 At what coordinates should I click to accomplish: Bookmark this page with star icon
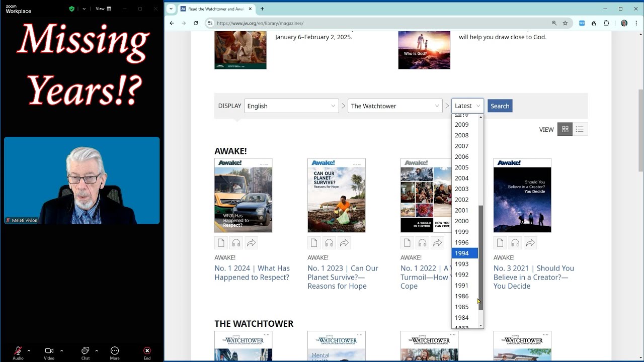pyautogui.click(x=565, y=23)
